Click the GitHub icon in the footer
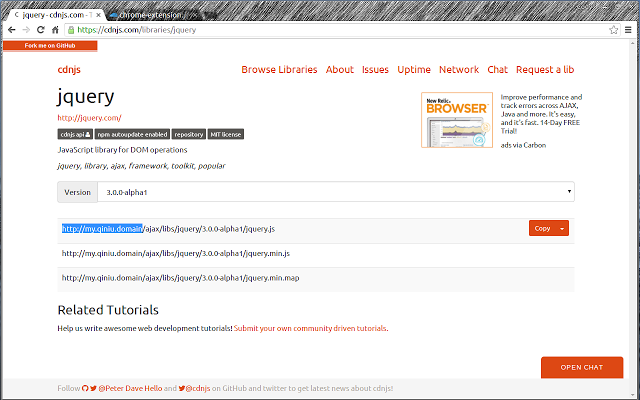Image resolution: width=640 pixels, height=400 pixels. tap(85, 388)
